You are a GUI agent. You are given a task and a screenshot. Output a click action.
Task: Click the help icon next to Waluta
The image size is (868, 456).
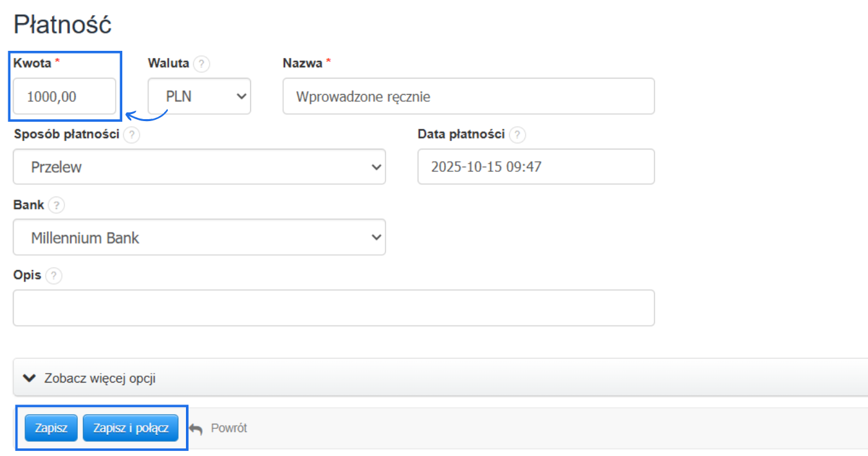201,64
